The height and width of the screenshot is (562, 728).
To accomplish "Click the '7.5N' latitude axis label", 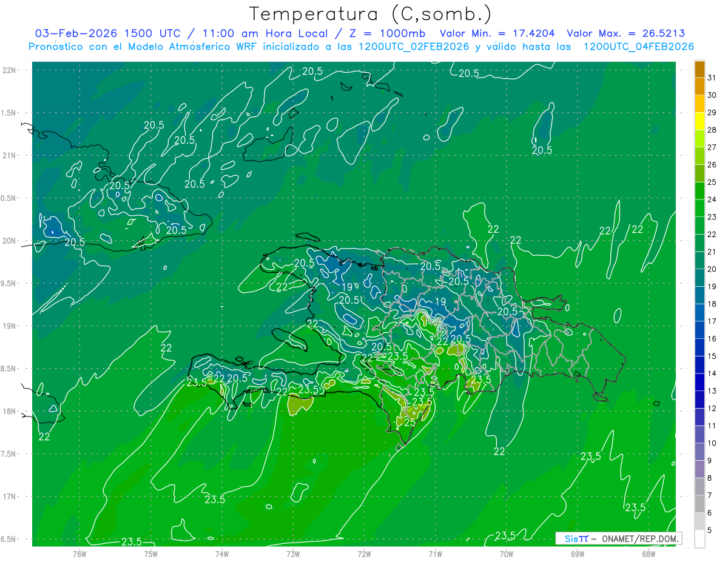I will pyautogui.click(x=8, y=453).
